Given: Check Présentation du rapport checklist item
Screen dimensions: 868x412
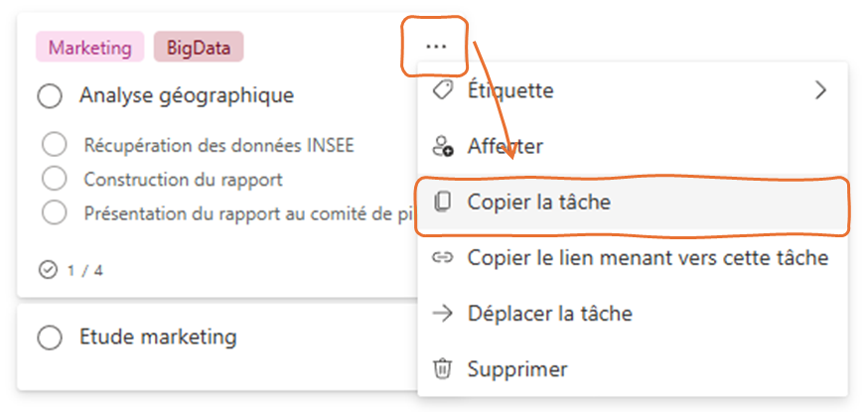Looking at the screenshot, I should tap(55, 211).
